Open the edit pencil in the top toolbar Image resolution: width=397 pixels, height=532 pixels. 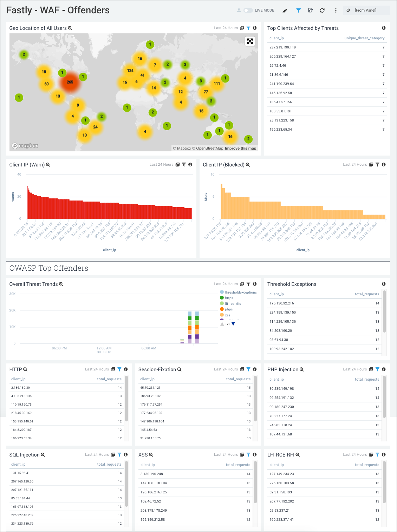[285, 11]
